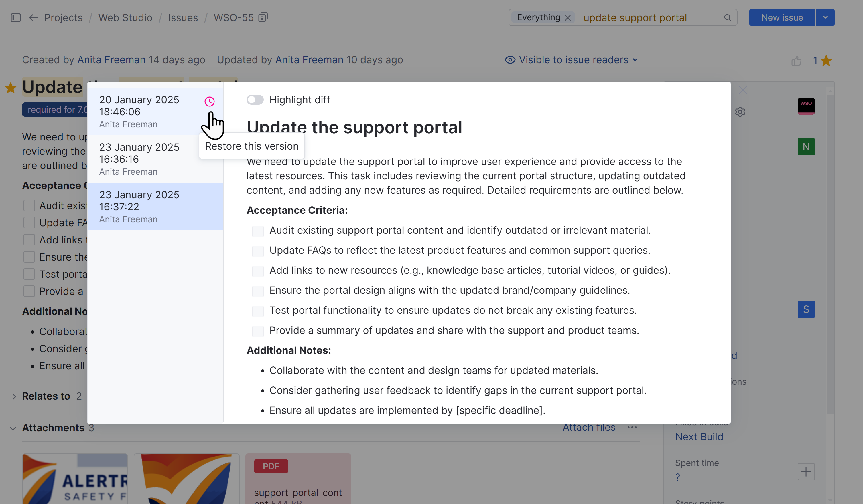Click the thumbs up vote icon
Image resolution: width=863 pixels, height=504 pixels.
(796, 61)
